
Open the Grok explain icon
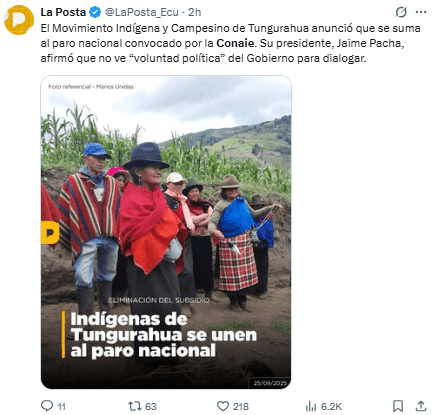click(401, 12)
